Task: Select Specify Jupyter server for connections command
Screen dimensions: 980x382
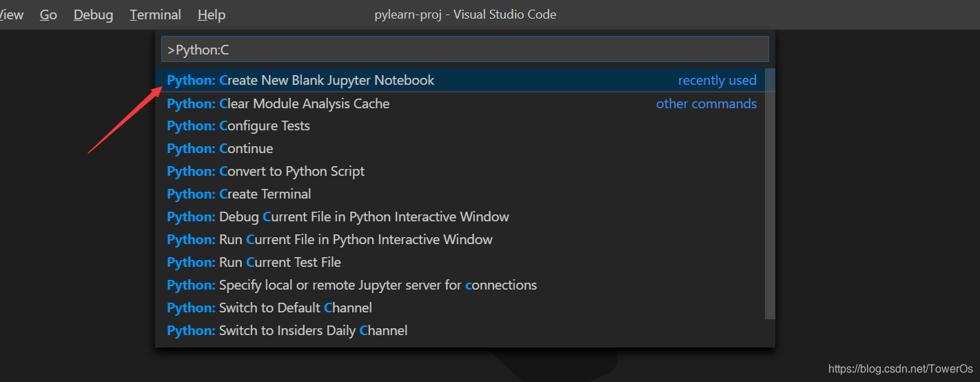Action: click(x=351, y=285)
